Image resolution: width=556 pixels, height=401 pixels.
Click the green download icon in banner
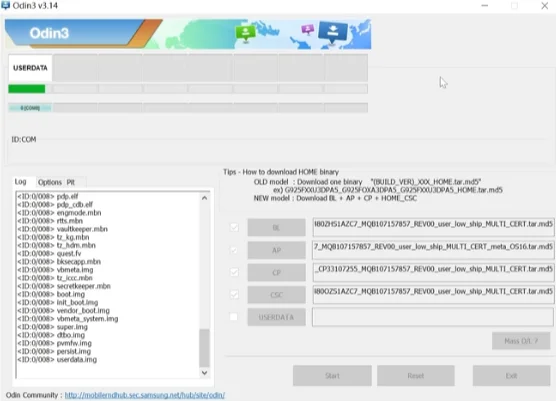coord(245,34)
